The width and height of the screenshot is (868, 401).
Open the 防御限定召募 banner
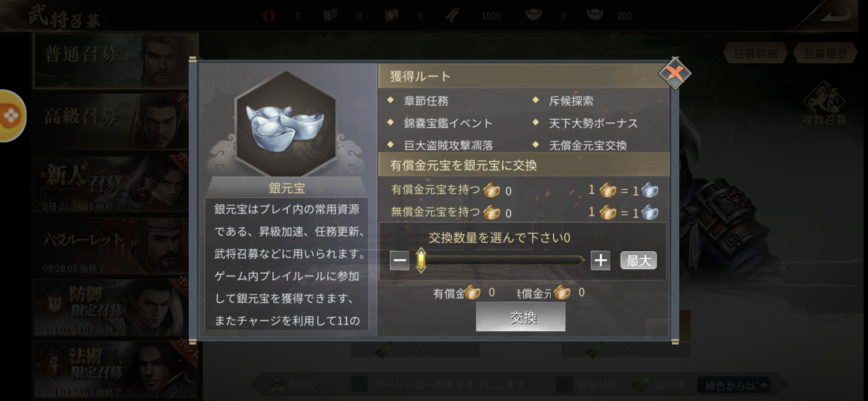pos(111,308)
